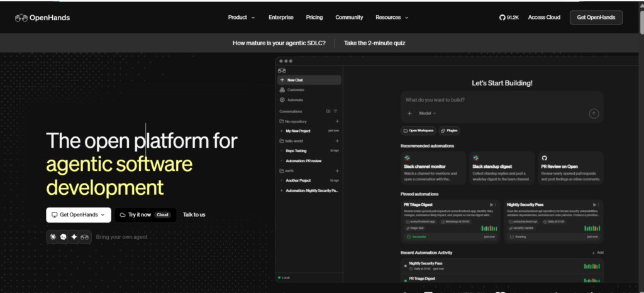Click Access Cloud in the header
The width and height of the screenshot is (644, 293).
coord(544,17)
